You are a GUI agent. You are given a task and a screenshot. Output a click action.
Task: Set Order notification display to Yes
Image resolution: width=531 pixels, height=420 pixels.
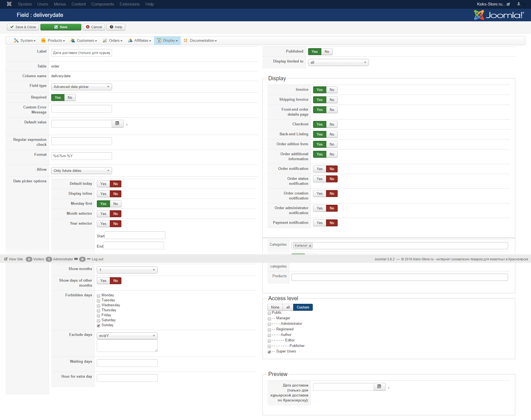click(319, 169)
